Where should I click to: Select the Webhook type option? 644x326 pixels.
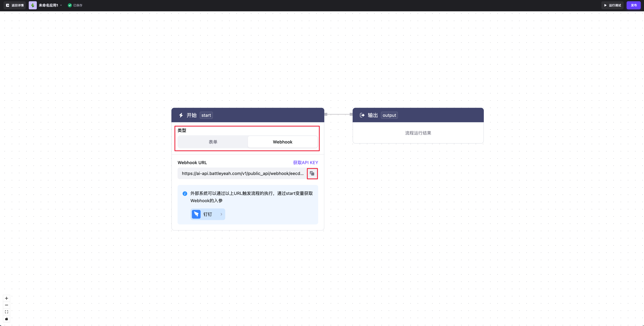point(283,142)
